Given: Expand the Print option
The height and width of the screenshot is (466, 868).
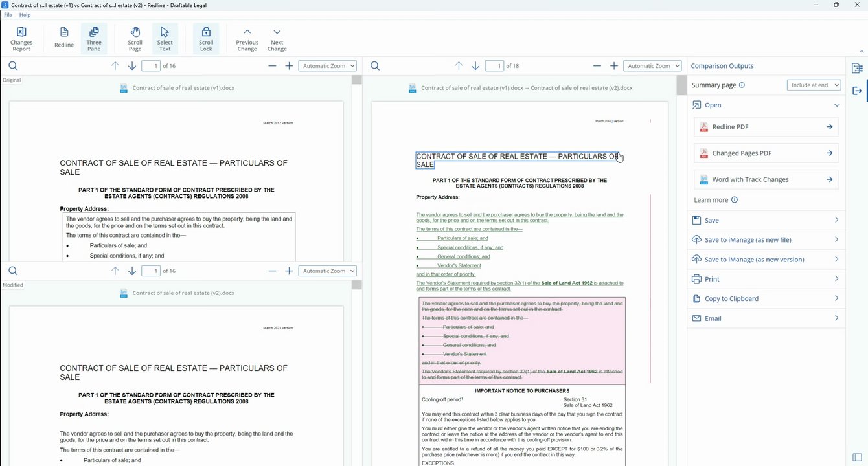Looking at the screenshot, I should [766, 279].
